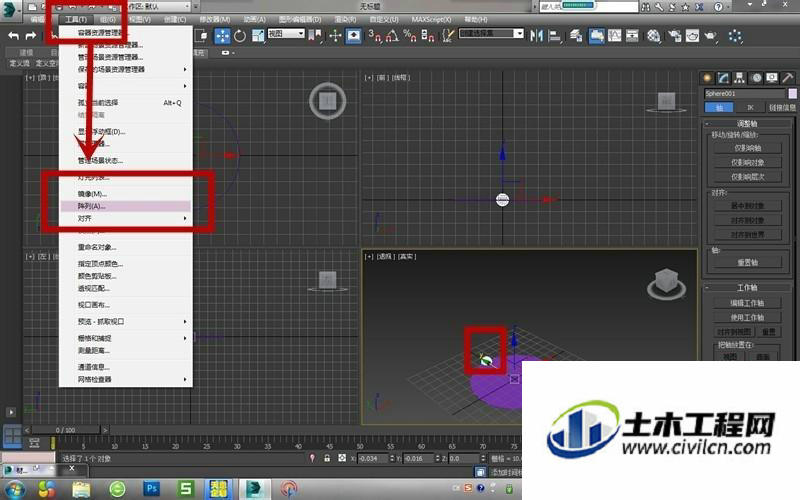Viewport: 800px width, 500px height.
Task: Switch to the 链接信息 tab
Action: 782,108
